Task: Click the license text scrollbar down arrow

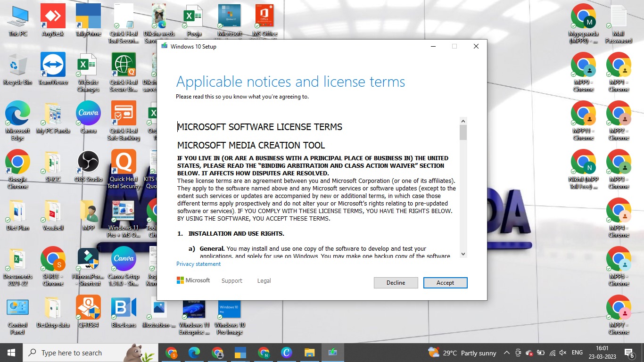Action: coord(463,254)
